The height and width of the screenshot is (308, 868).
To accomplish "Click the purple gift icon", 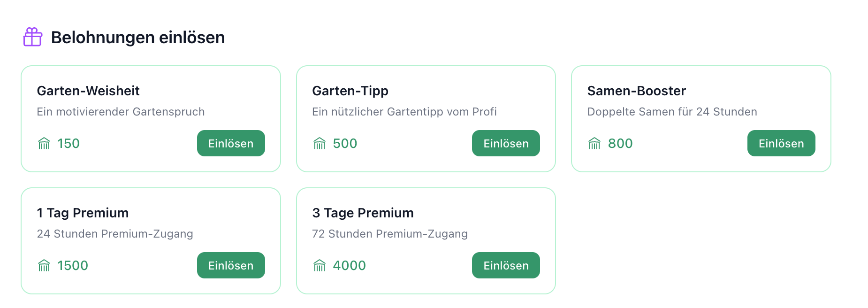I will click(33, 37).
